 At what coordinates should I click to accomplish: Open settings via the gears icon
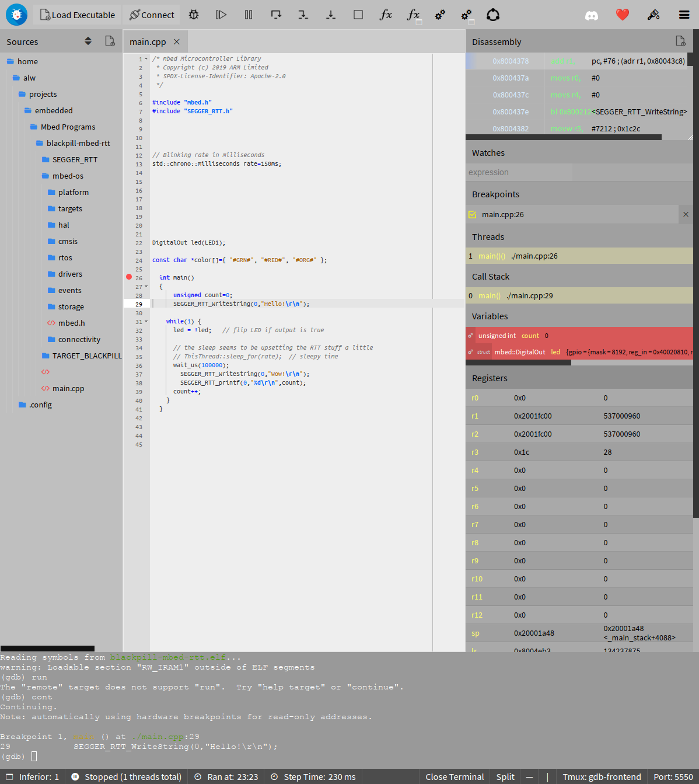(440, 15)
